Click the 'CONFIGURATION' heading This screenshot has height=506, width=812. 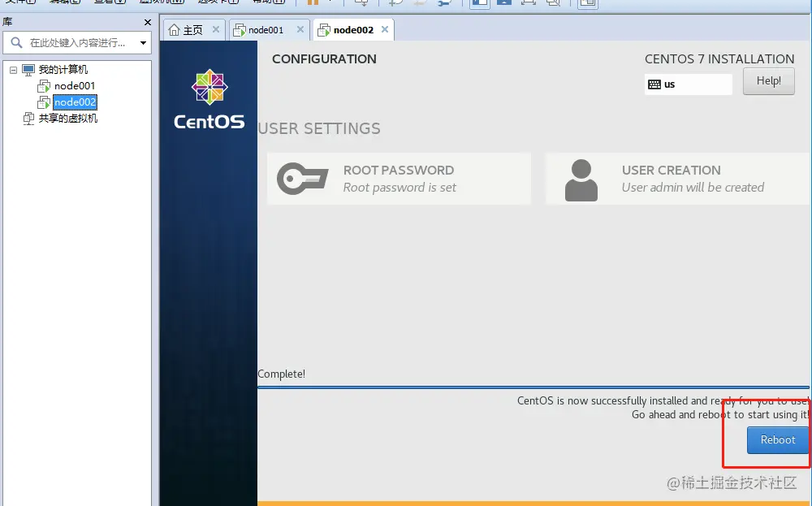coord(324,59)
